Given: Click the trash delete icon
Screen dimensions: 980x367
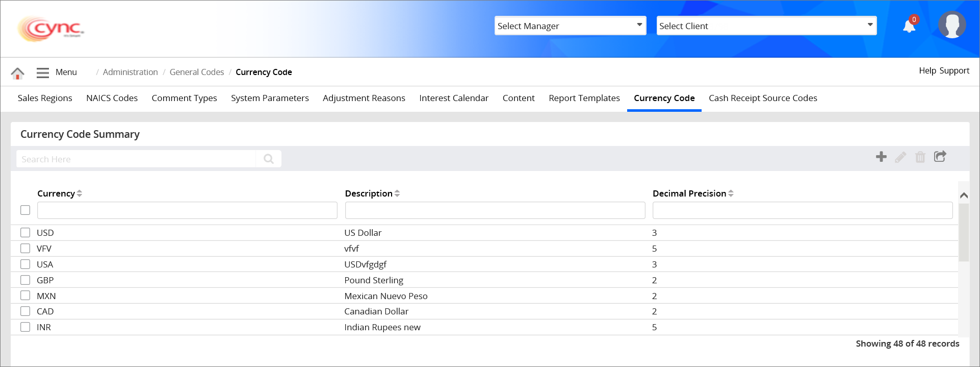Looking at the screenshot, I should pyautogui.click(x=920, y=157).
